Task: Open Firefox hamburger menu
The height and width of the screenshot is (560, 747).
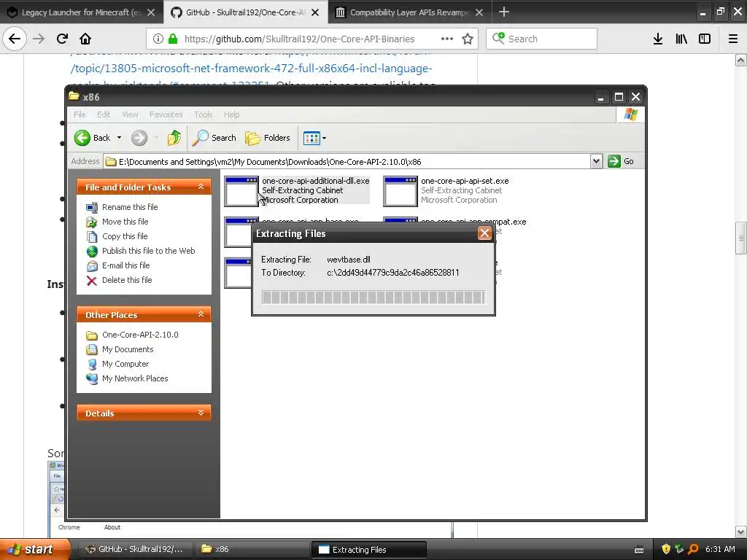Action: pyautogui.click(x=733, y=39)
